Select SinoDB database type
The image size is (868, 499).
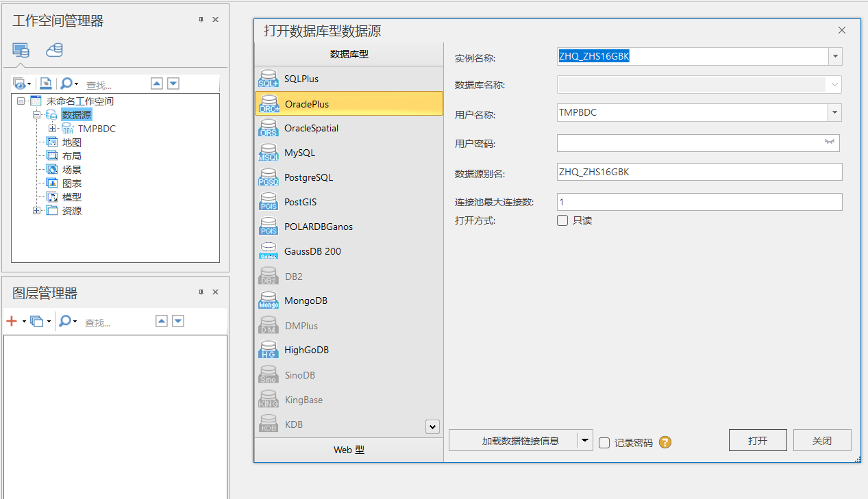pyautogui.click(x=349, y=375)
